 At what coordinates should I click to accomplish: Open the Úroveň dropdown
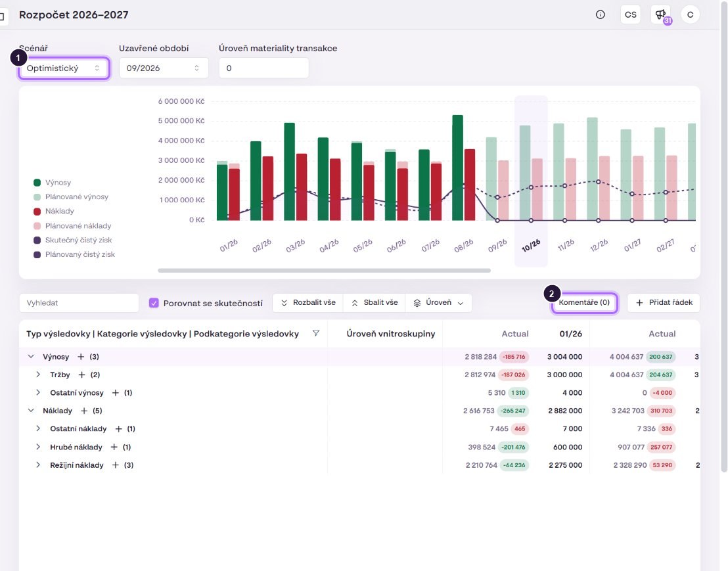438,303
